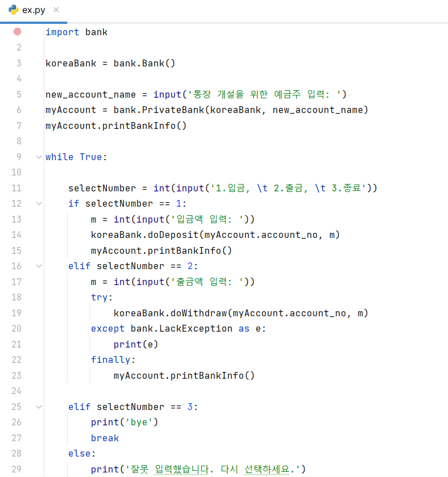Click line number 11 in the gutter

[16, 189]
